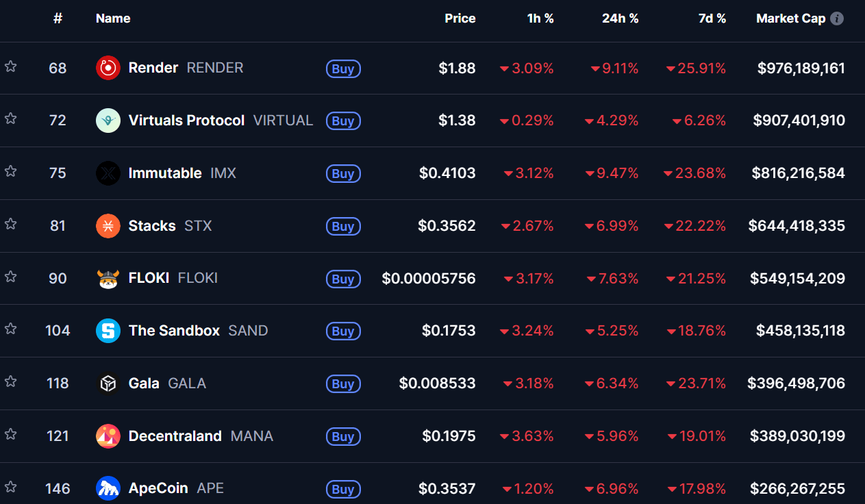Click the Virtuals Protocol logo icon
This screenshot has width=865, height=504.
coord(108,121)
